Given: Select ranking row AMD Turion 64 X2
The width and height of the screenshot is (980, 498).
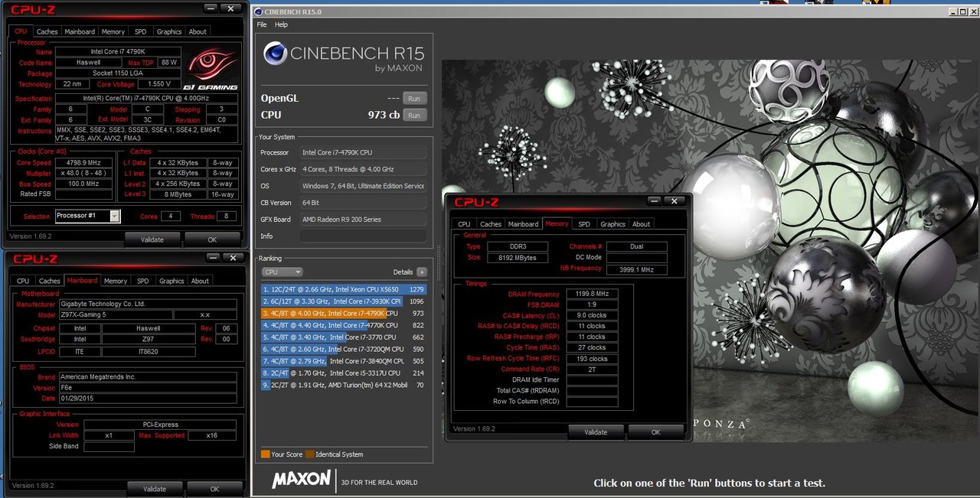Looking at the screenshot, I should click(x=343, y=385).
